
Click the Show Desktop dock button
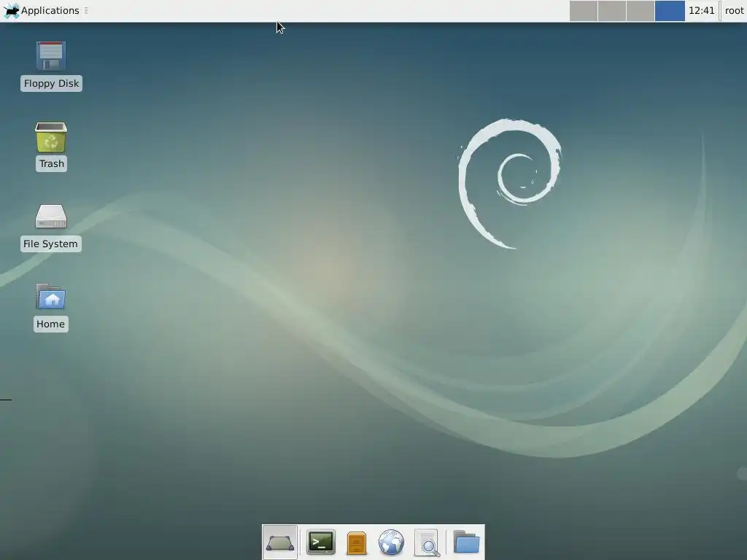pos(279,542)
